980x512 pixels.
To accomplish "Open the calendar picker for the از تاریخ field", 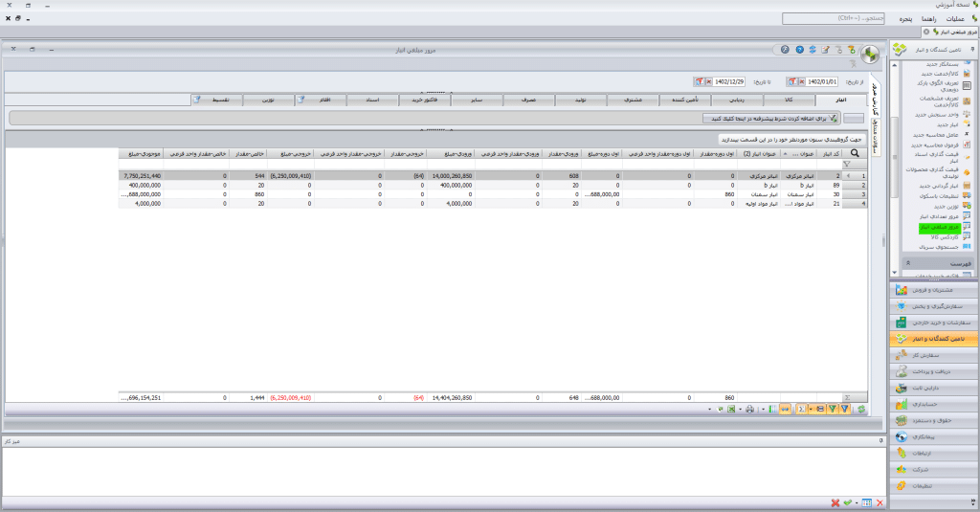I will (x=792, y=82).
